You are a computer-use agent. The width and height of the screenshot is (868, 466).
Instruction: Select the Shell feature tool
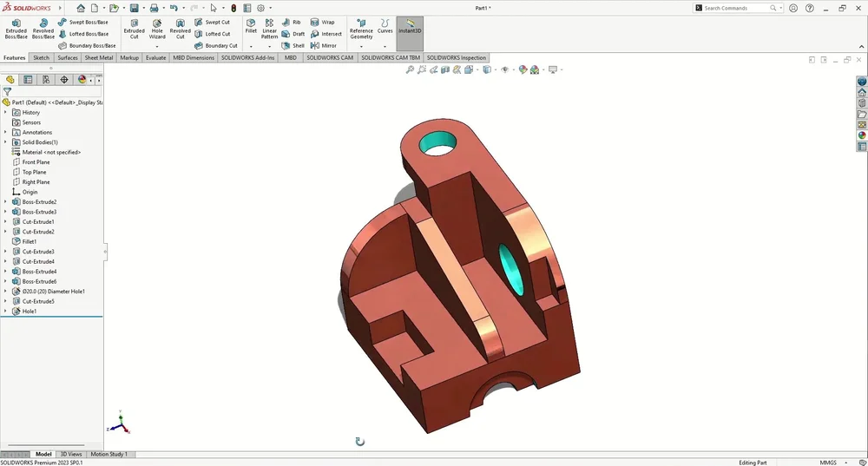(x=293, y=45)
